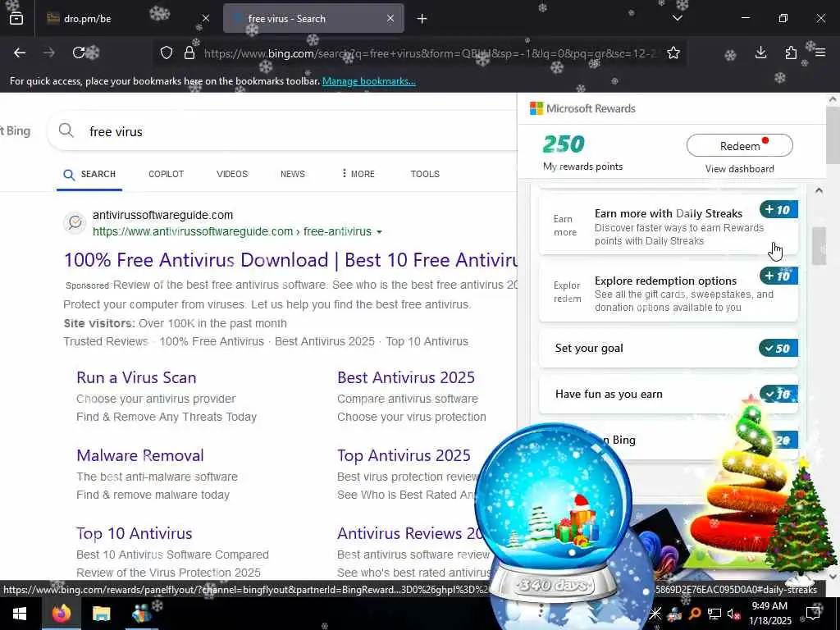The width and height of the screenshot is (840, 630).
Task: Click the site security padlock icon
Action: coord(189,52)
